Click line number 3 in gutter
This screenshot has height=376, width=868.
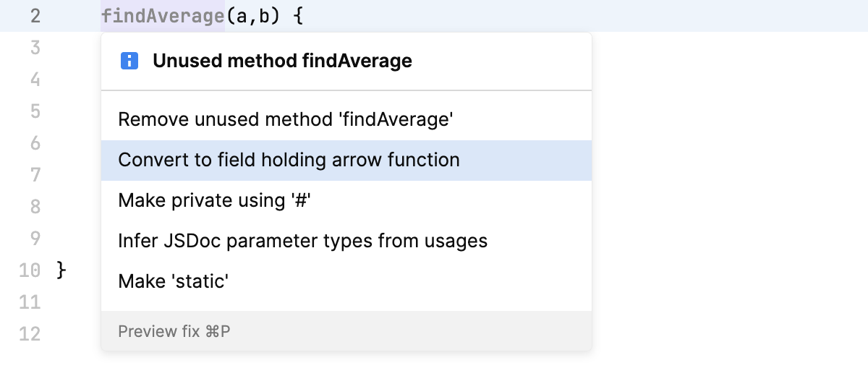pyautogui.click(x=35, y=48)
